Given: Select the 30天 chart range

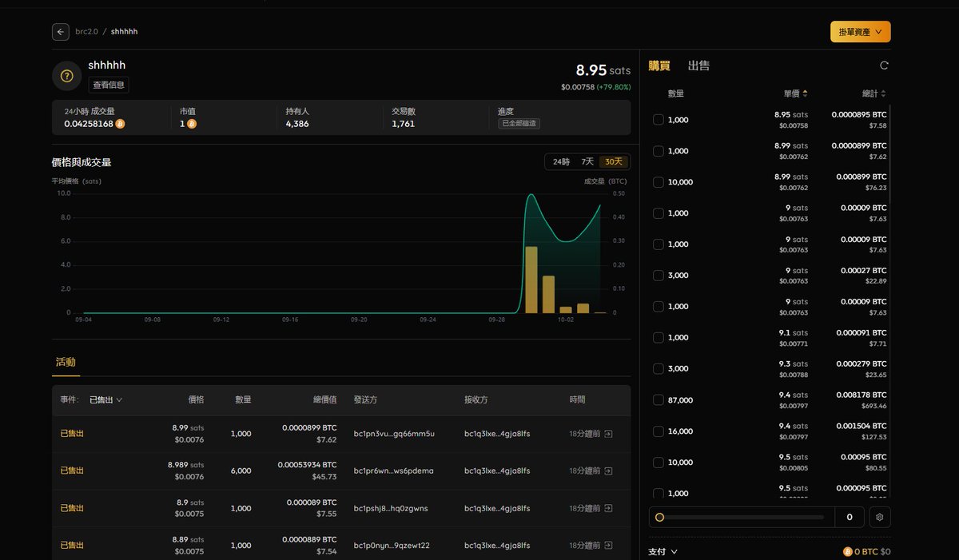Looking at the screenshot, I should click(x=614, y=161).
